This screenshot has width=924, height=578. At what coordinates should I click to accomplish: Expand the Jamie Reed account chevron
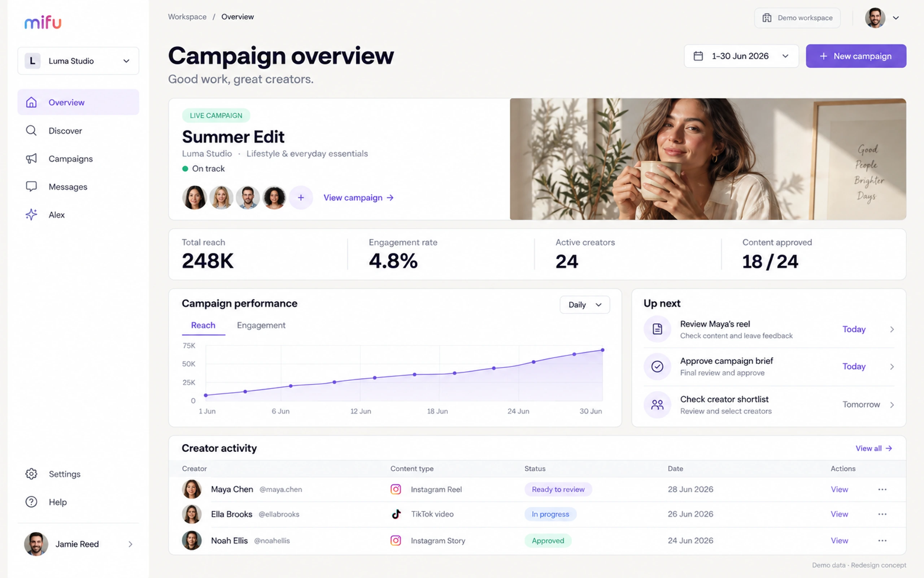click(130, 544)
